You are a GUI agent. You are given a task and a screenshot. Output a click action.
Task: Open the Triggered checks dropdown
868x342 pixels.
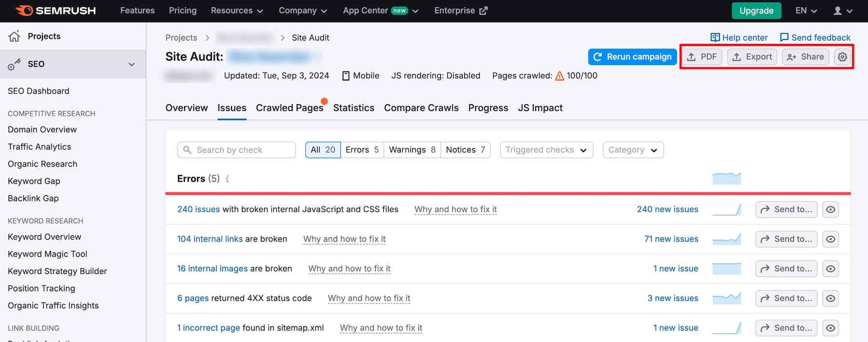(x=546, y=150)
